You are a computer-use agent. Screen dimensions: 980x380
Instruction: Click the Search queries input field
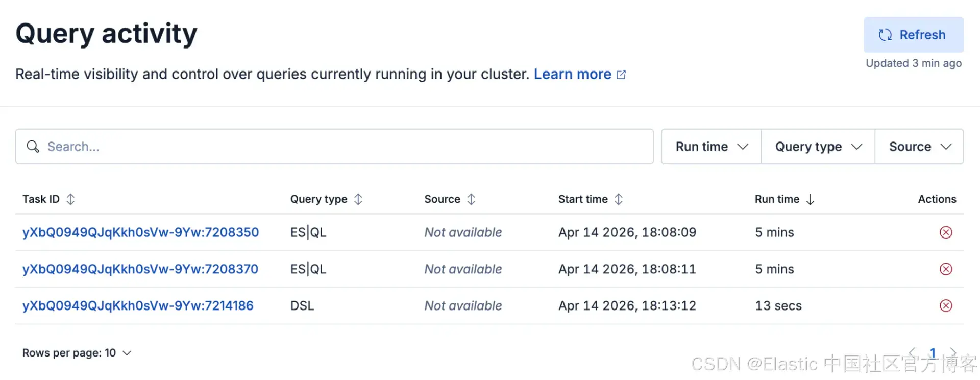[x=334, y=147]
